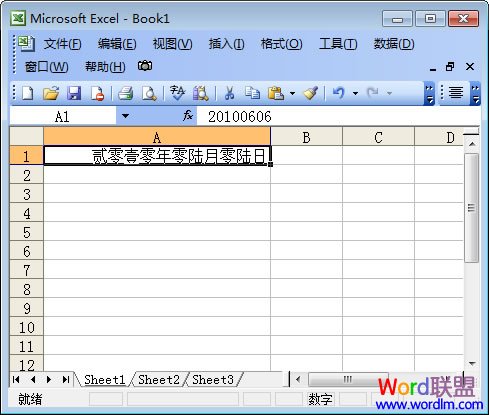Image resolution: width=489 pixels, height=415 pixels.
Task: Select the Format Painter brush icon
Action: point(311,93)
